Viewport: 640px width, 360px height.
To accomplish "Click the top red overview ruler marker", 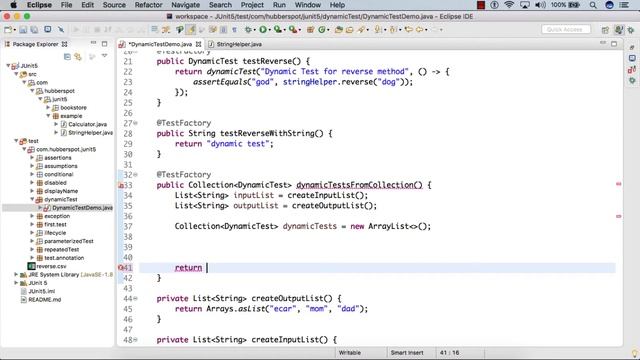I will tap(618, 184).
